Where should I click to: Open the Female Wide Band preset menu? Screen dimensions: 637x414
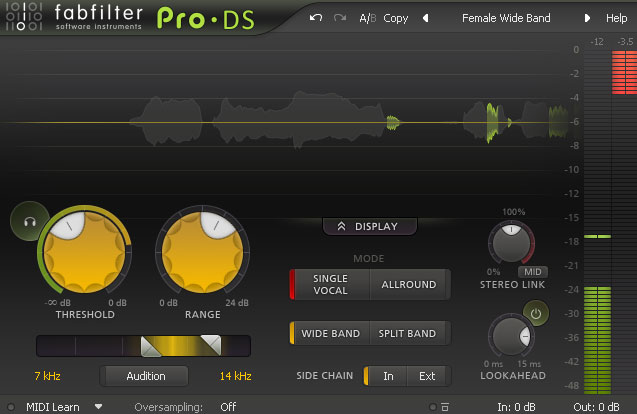(x=505, y=18)
